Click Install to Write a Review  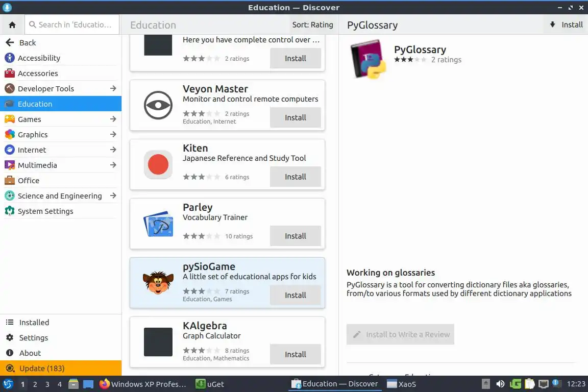pyautogui.click(x=400, y=334)
